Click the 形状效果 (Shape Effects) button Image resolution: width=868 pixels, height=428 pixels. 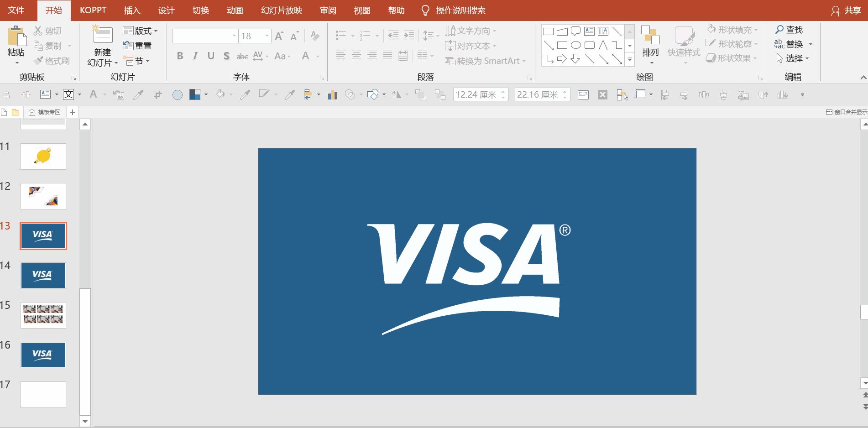pyautogui.click(x=732, y=58)
